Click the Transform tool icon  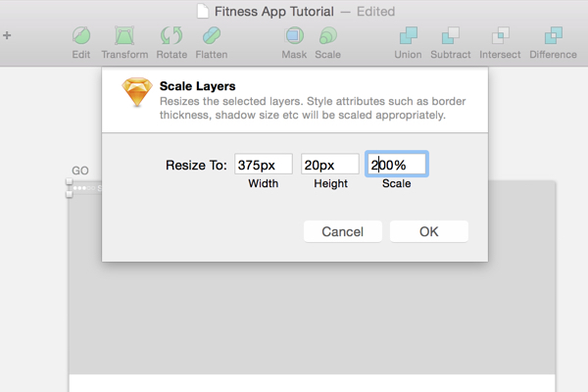pos(124,36)
